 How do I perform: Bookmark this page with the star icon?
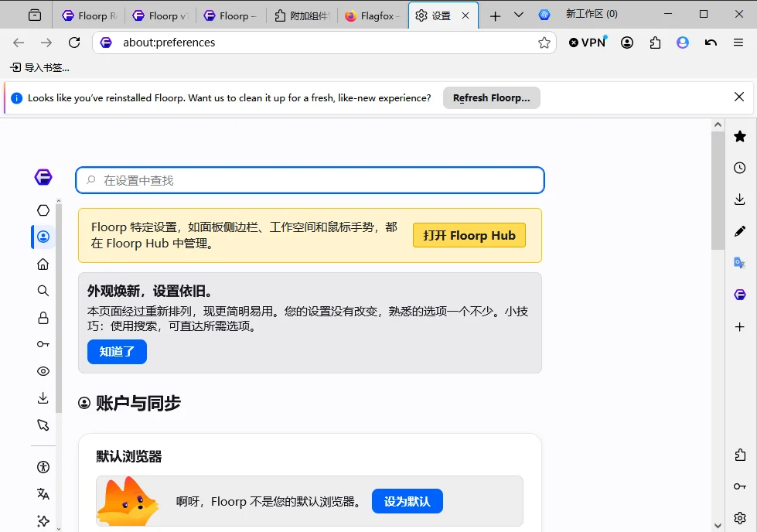(x=544, y=43)
